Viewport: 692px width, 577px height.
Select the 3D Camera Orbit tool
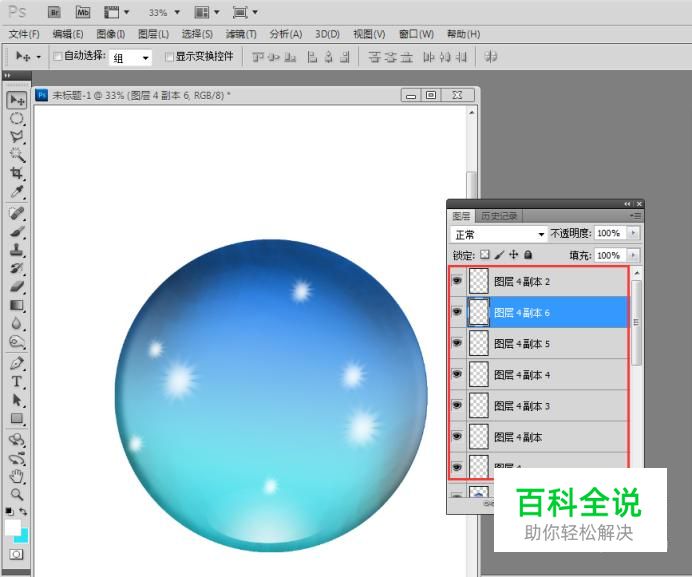(17, 458)
